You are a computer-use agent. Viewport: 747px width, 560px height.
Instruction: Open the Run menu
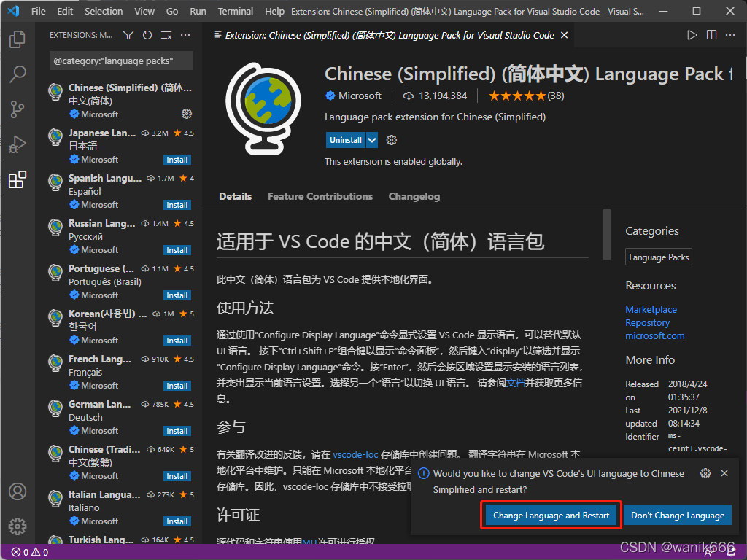coord(198,11)
